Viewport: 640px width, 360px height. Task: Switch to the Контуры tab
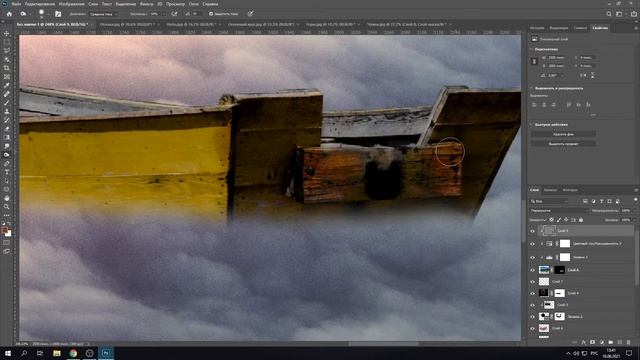click(x=570, y=190)
